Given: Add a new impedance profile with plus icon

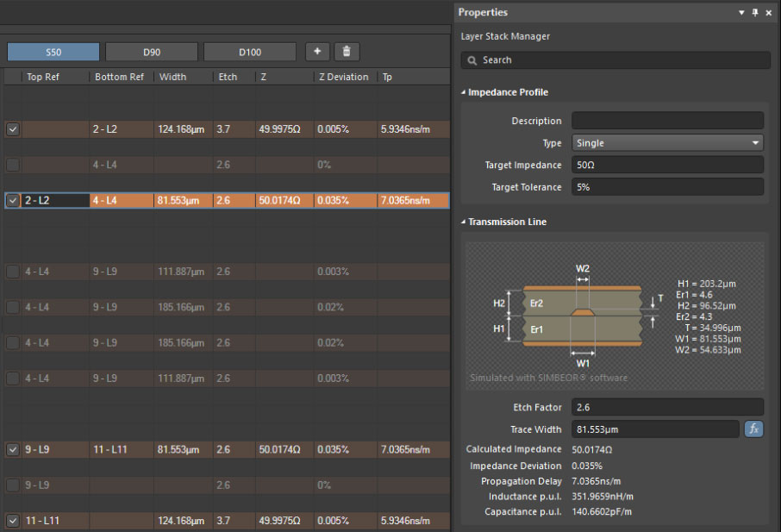Looking at the screenshot, I should click(x=317, y=52).
